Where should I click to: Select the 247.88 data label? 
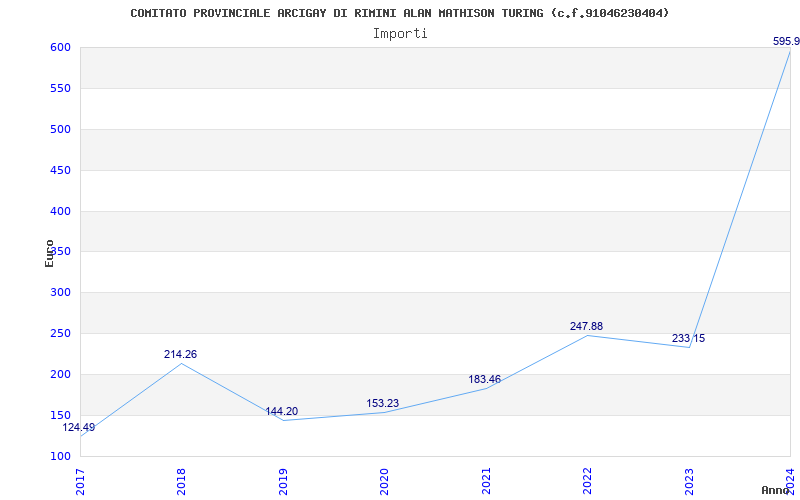click(586, 326)
